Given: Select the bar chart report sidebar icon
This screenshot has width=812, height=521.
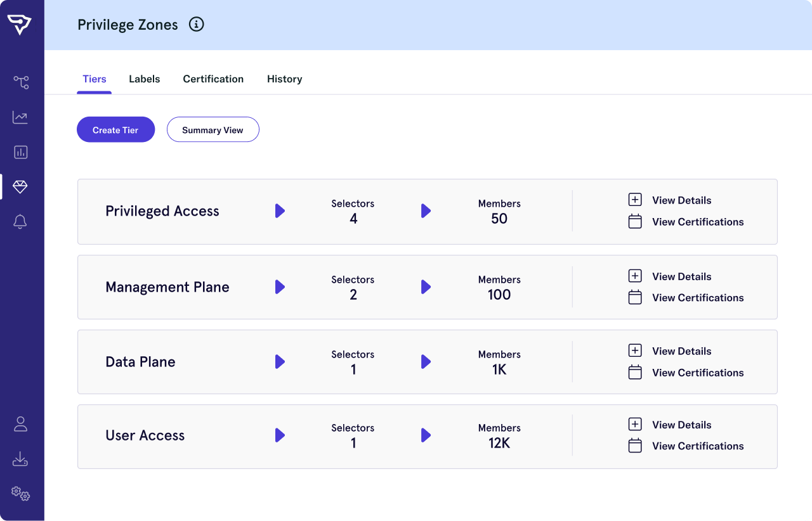Looking at the screenshot, I should 21,152.
